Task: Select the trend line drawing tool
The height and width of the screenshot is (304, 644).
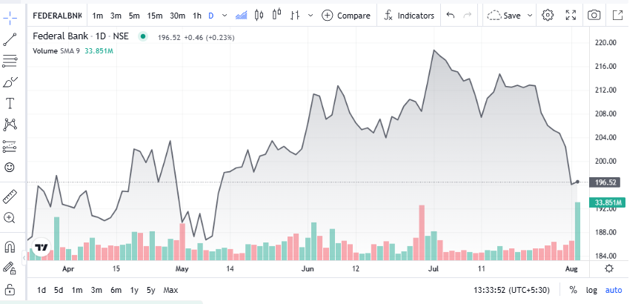Action: pyautogui.click(x=10, y=40)
